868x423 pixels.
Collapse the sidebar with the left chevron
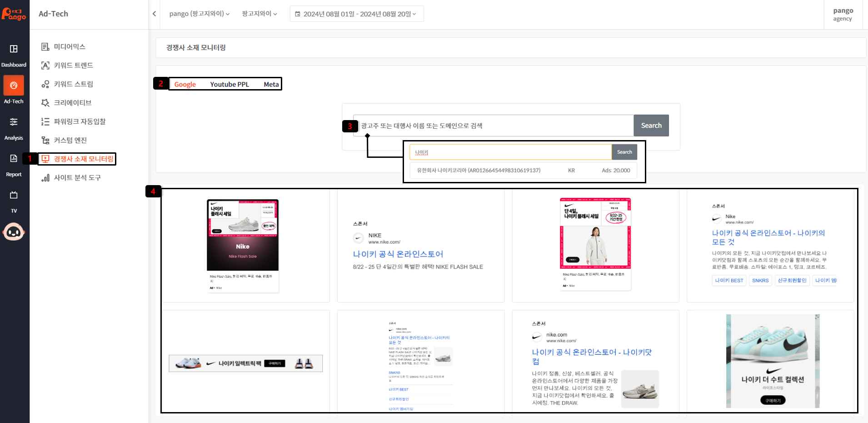154,14
